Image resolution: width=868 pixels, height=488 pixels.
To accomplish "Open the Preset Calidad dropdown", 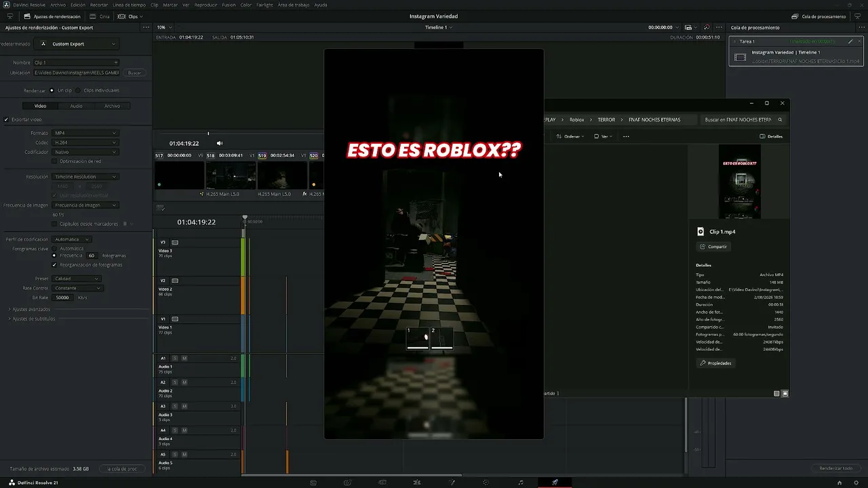I will (x=77, y=279).
